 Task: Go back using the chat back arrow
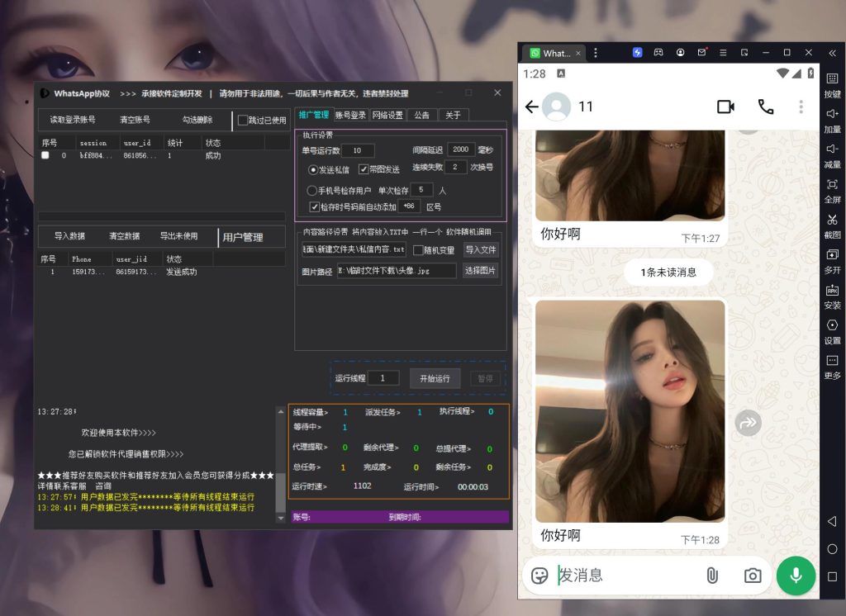pyautogui.click(x=531, y=107)
